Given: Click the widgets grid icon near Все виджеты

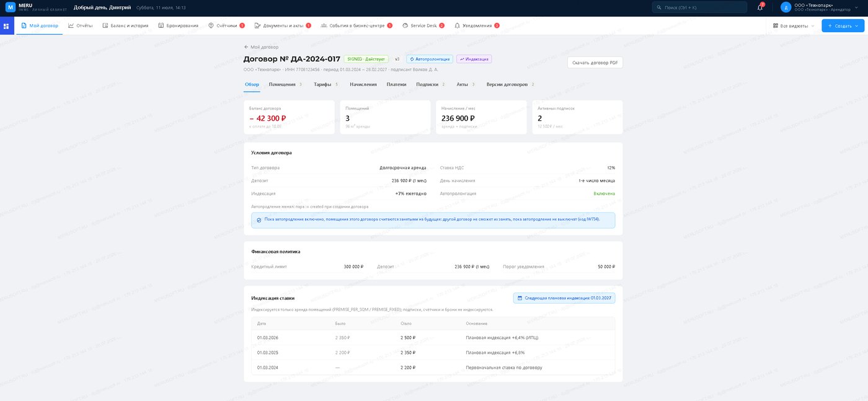Looking at the screenshot, I should [776, 25].
